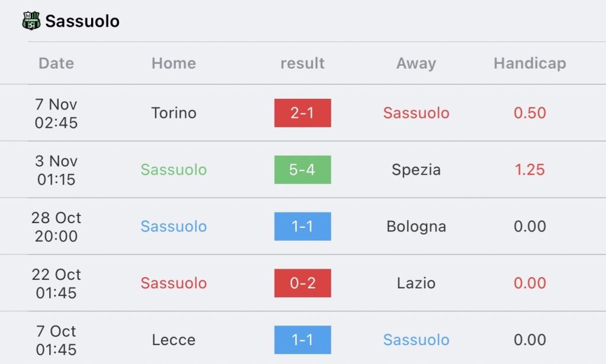The image size is (606, 364).
Task: Click the Sassuolo team title
Action: pyautogui.click(x=82, y=21)
